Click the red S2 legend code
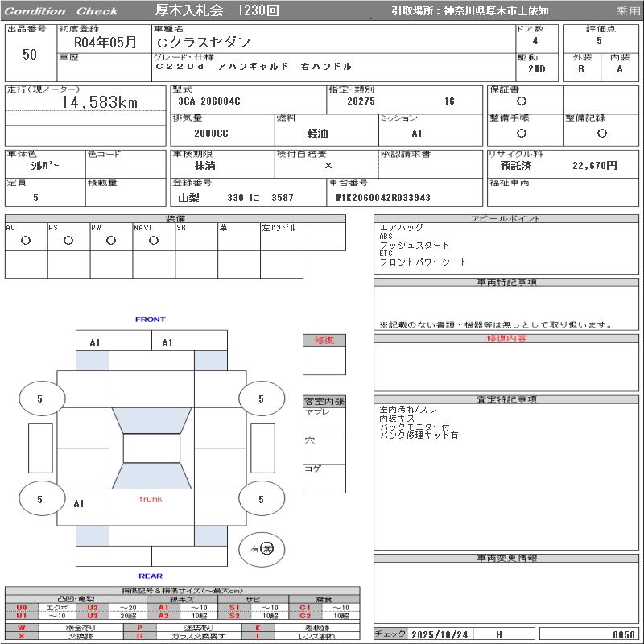Image resolution: width=644 pixels, height=644 pixels. coord(234,616)
